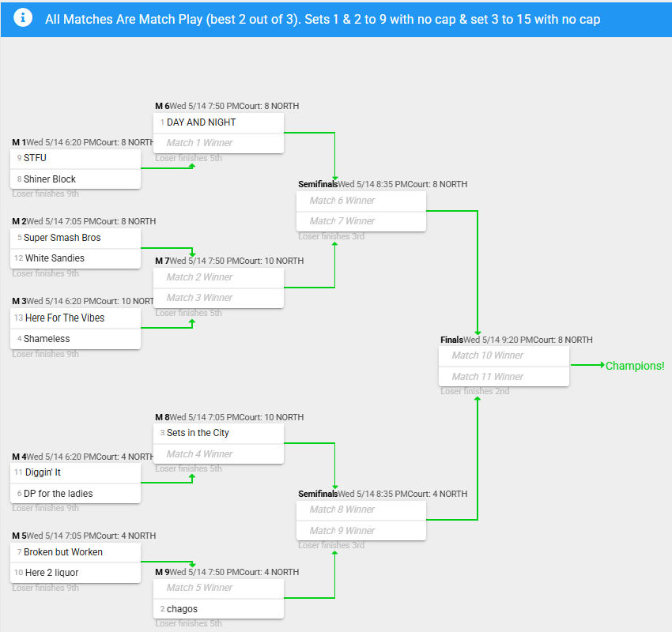Select Shiner Block team entry

point(75,179)
